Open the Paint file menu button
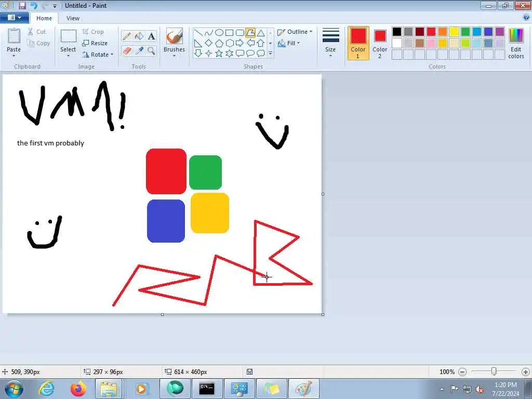This screenshot has width=532, height=399. coord(14,18)
